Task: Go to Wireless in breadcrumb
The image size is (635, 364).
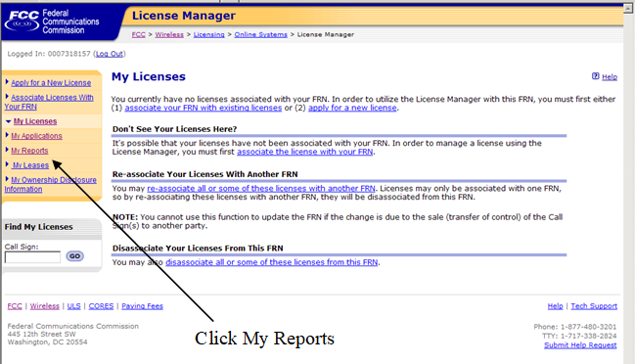Action: click(169, 35)
